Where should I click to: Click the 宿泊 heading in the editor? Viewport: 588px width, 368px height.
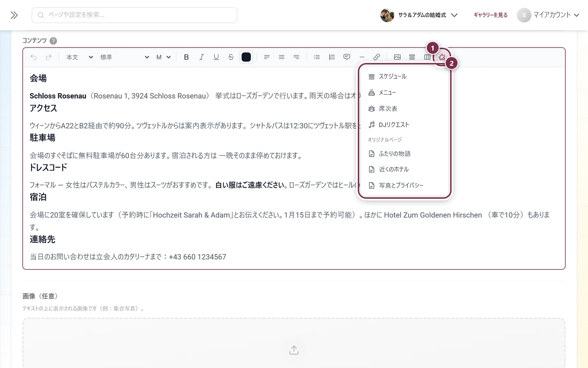pos(38,197)
